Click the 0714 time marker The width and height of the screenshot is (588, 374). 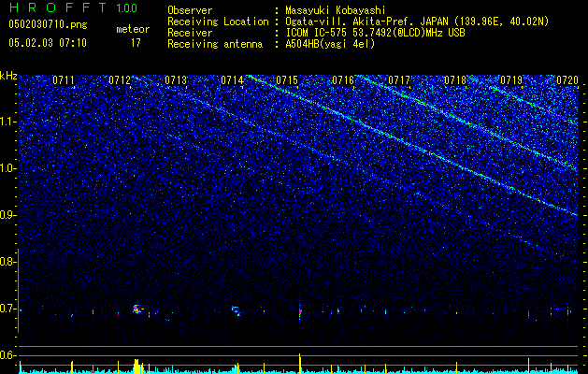pyautogui.click(x=232, y=80)
